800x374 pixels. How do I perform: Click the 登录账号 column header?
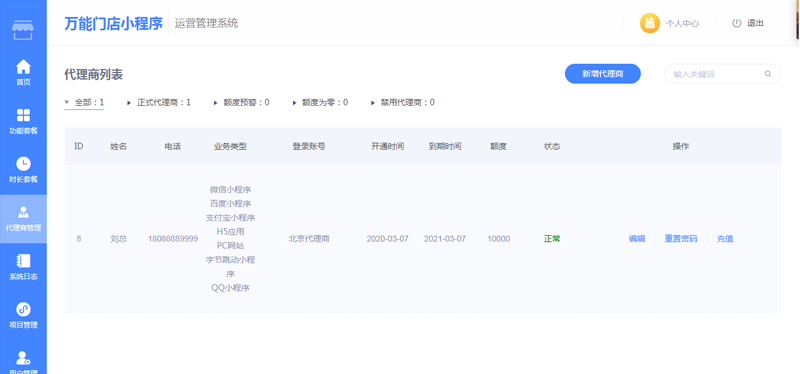(309, 146)
